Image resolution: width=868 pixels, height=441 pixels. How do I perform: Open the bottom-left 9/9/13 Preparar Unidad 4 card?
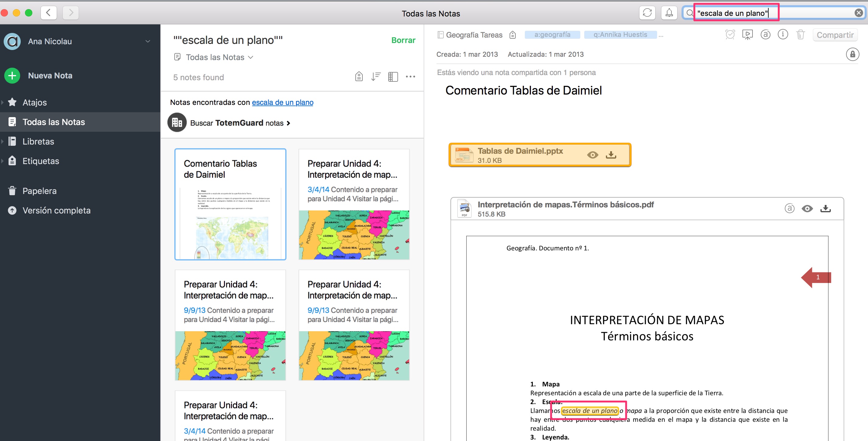click(x=230, y=325)
